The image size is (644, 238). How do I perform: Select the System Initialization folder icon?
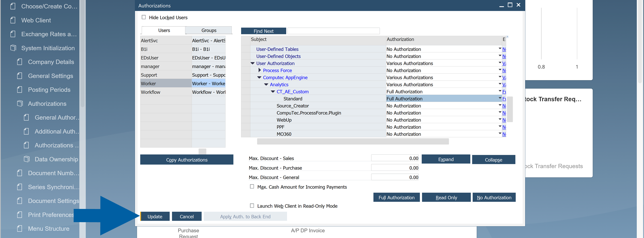pos(13,48)
